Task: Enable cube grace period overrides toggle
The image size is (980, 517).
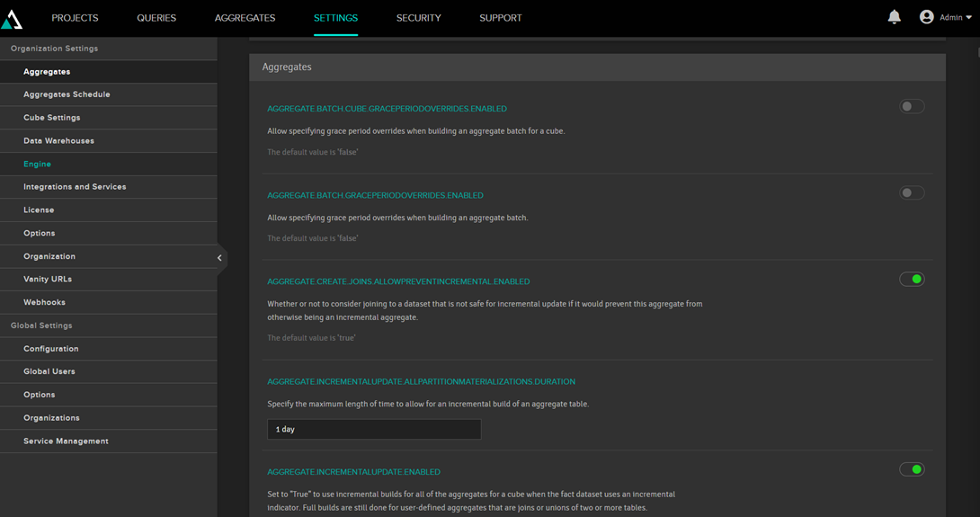Action: (x=912, y=107)
